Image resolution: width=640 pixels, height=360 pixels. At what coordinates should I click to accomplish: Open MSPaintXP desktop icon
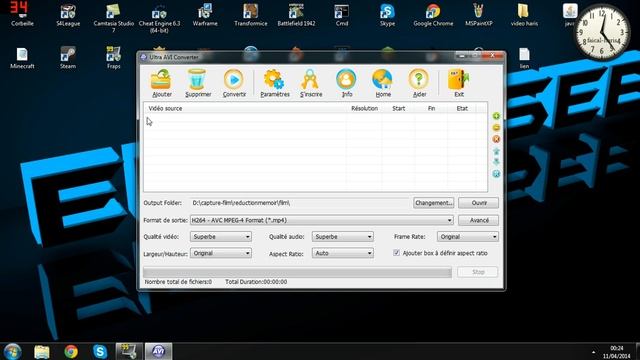click(x=479, y=14)
